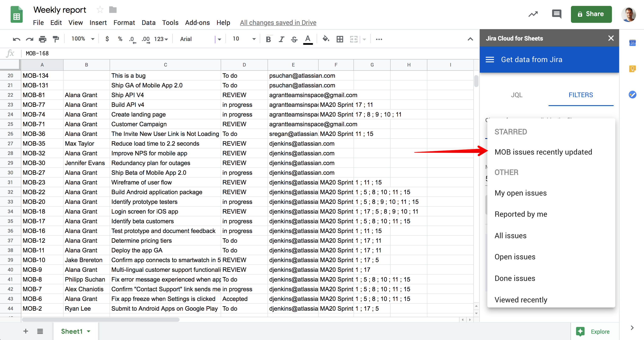Format as percent icon

[x=120, y=39]
